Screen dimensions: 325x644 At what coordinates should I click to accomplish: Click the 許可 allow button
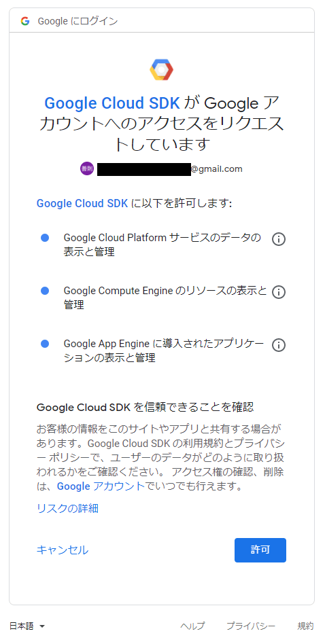(x=260, y=550)
